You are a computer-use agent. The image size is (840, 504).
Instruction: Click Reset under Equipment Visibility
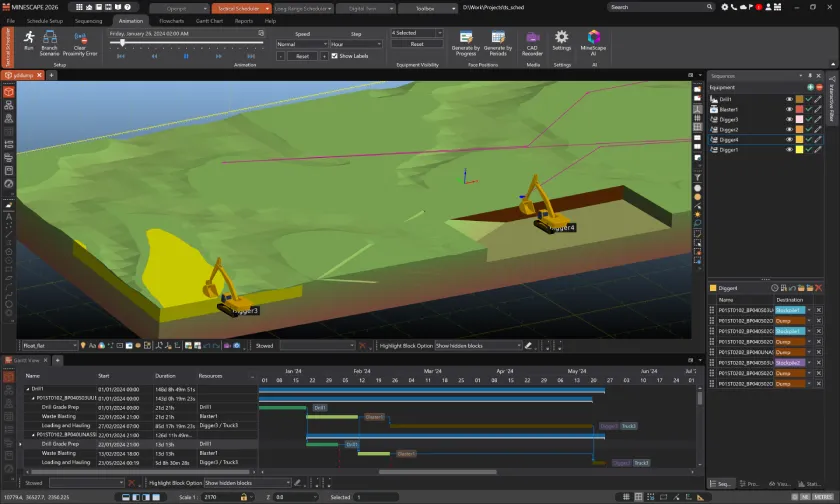pyautogui.click(x=417, y=44)
